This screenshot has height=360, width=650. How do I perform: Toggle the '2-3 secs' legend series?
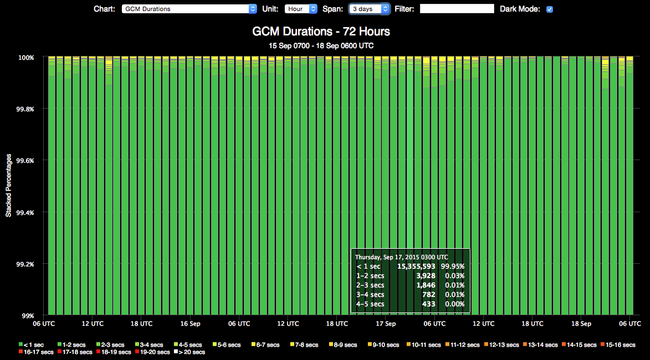[109, 345]
